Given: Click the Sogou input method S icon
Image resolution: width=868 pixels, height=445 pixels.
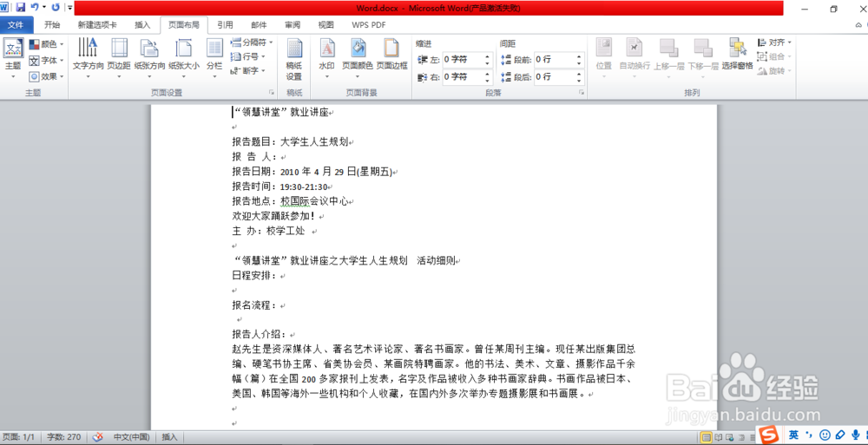Looking at the screenshot, I should 769,435.
